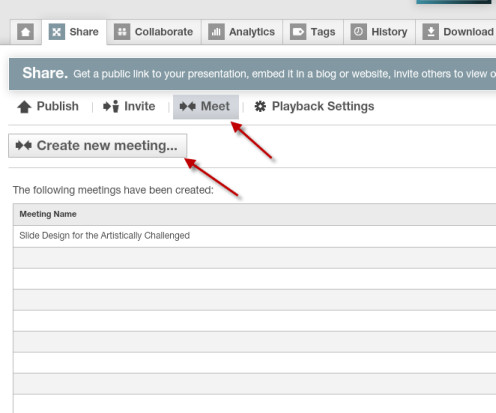Click the Home icon tab
Screen dimensions: 496x413
click(x=26, y=32)
